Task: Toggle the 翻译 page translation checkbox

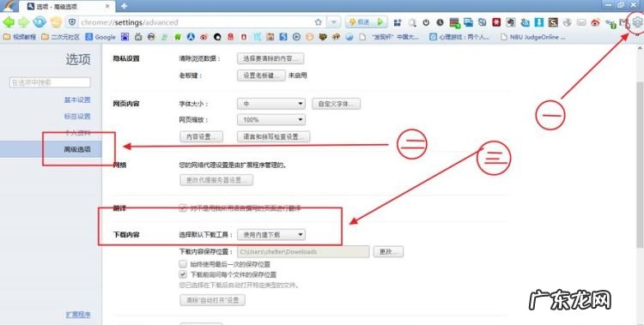Action: (x=183, y=208)
